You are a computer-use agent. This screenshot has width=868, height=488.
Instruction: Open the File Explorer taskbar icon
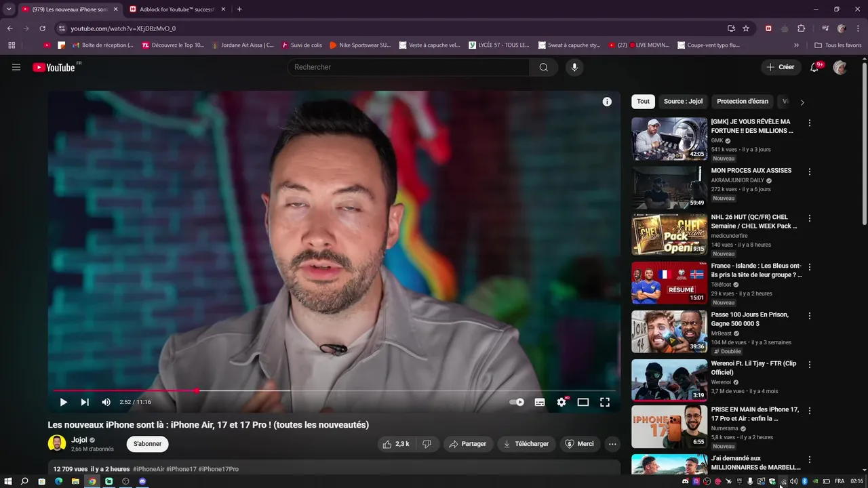pyautogui.click(x=75, y=481)
